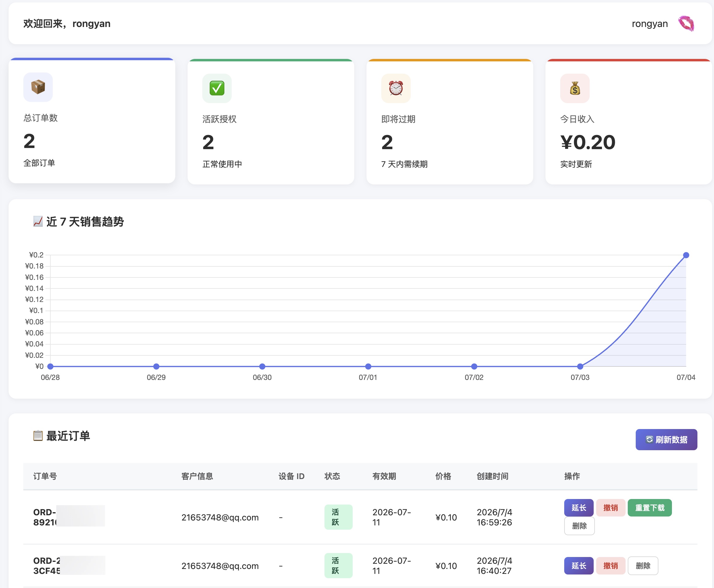Image resolution: width=714 pixels, height=588 pixels.
Task: Click 撤销 for the 16:59:26 order
Action: point(610,507)
